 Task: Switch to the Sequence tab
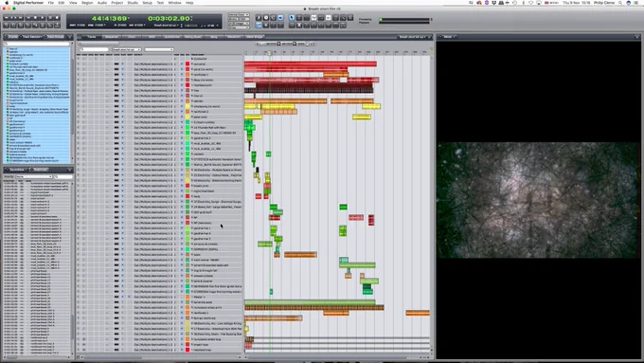[112, 37]
